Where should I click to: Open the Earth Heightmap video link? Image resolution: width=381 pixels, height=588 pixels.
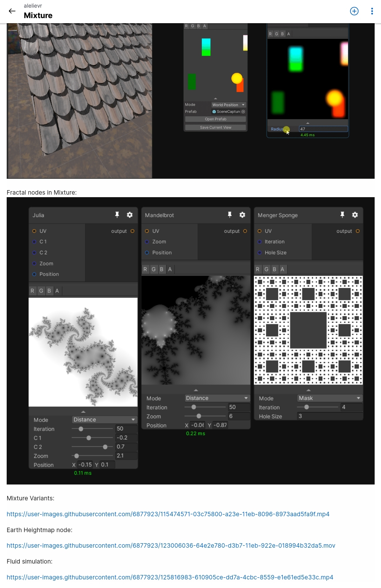(x=171, y=545)
